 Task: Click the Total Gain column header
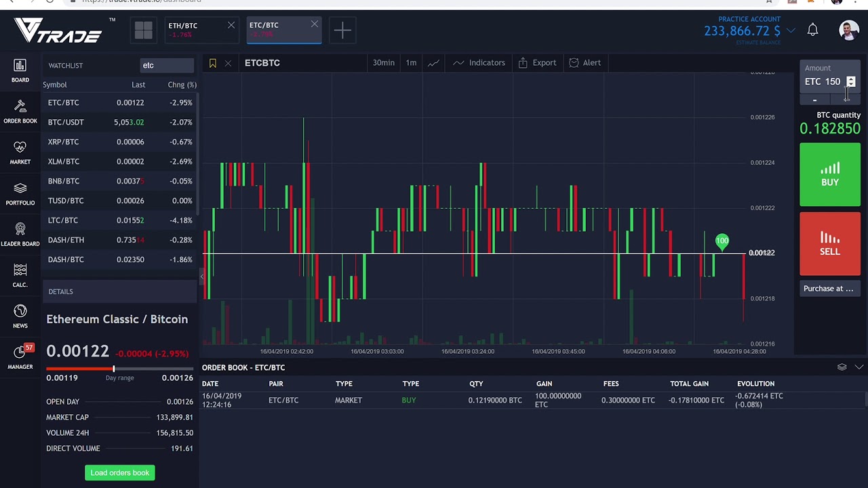point(689,384)
